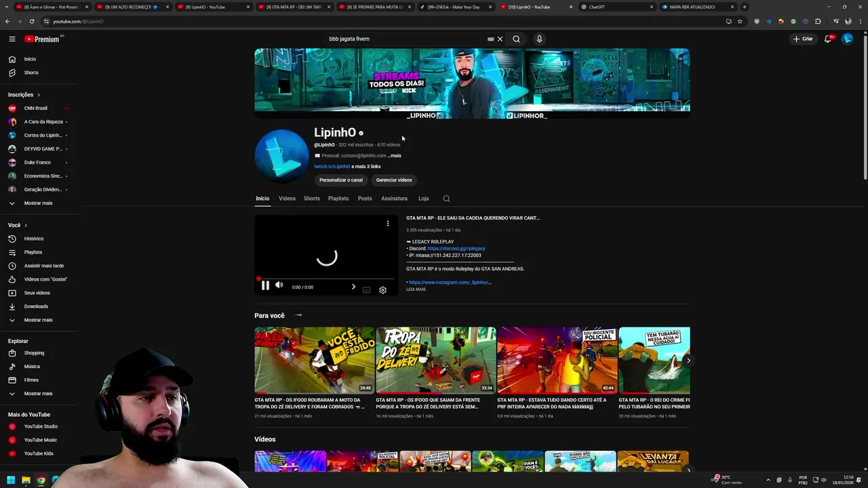Open the twitch.tv/LipinhO link

pos(332,166)
